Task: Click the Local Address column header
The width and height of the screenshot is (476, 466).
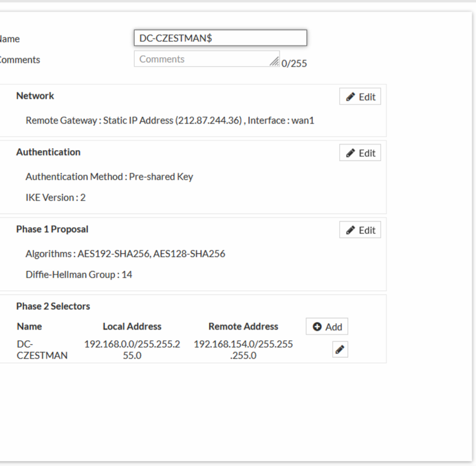Action: [132, 327]
